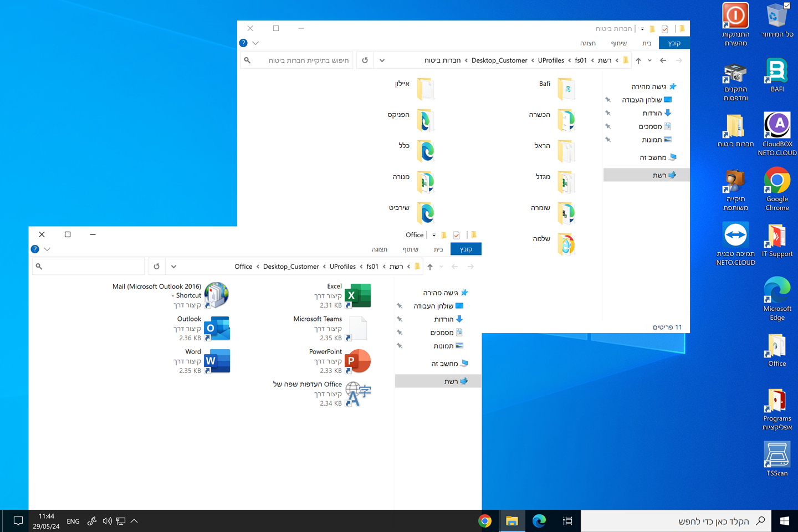The image size is (798, 532).
Task: Switch to the תצוגה tab in Office window
Action: pyautogui.click(x=380, y=249)
